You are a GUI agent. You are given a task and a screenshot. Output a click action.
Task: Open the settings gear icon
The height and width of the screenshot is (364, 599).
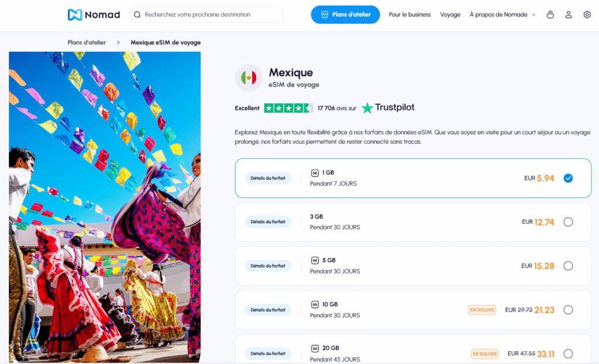[587, 15]
